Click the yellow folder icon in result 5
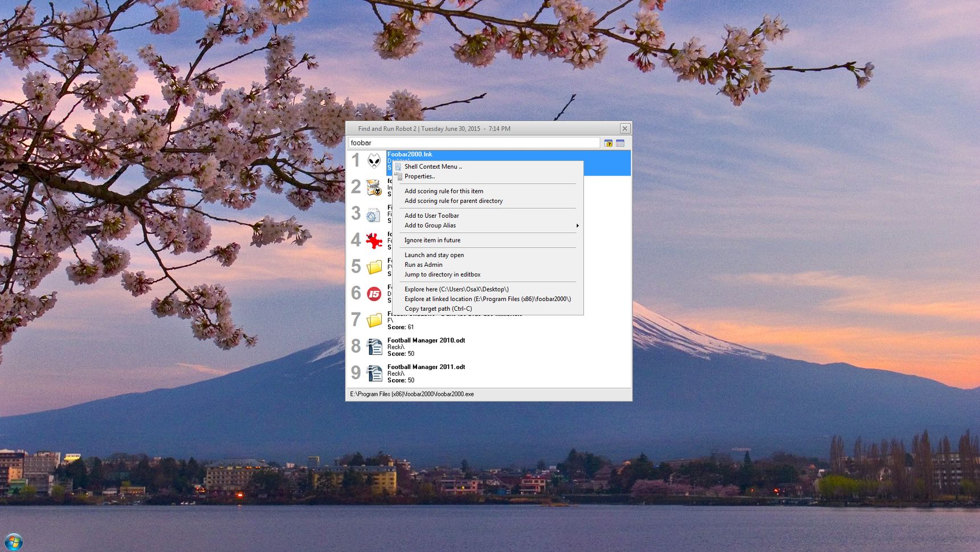Image resolution: width=980 pixels, height=552 pixels. pos(374,267)
